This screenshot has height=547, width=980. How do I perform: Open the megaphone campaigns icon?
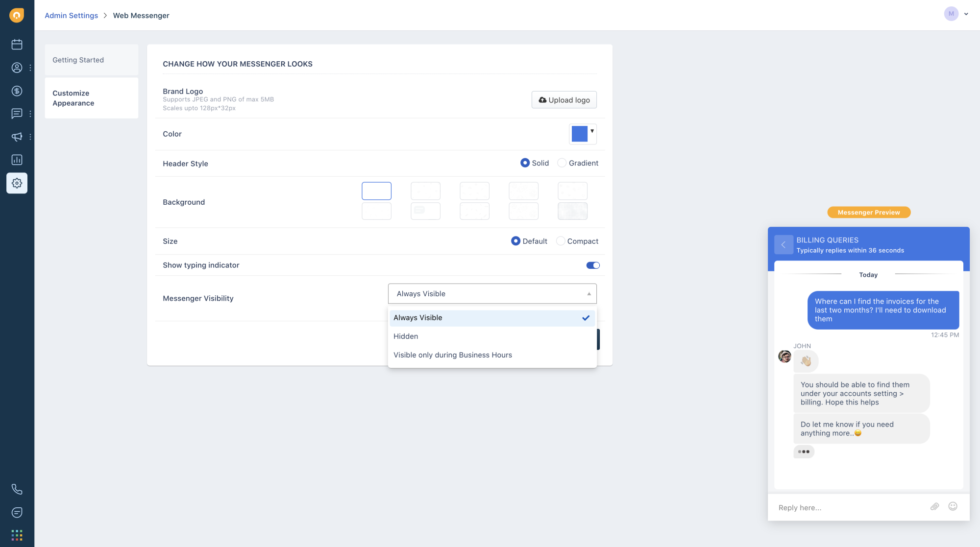tap(17, 137)
